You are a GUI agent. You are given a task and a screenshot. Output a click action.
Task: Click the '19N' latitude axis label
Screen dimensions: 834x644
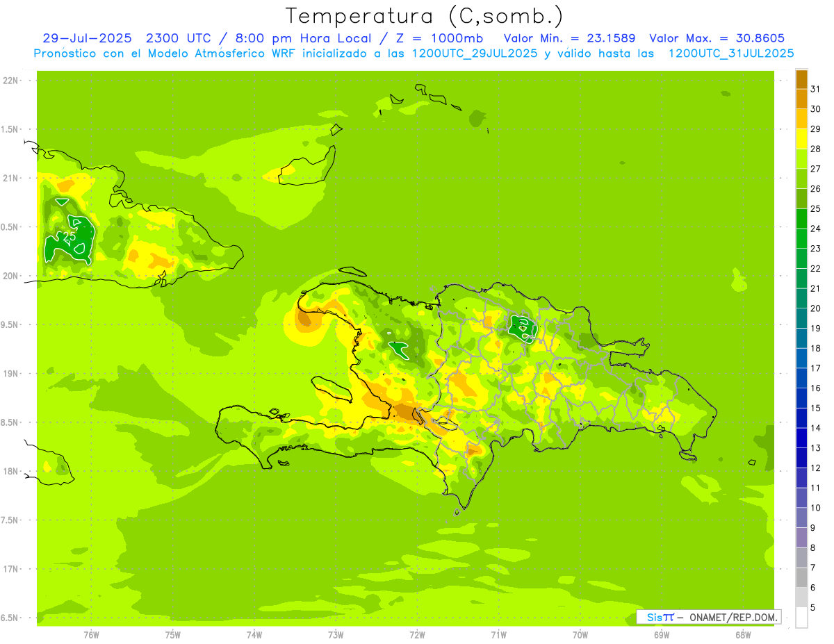[10, 374]
